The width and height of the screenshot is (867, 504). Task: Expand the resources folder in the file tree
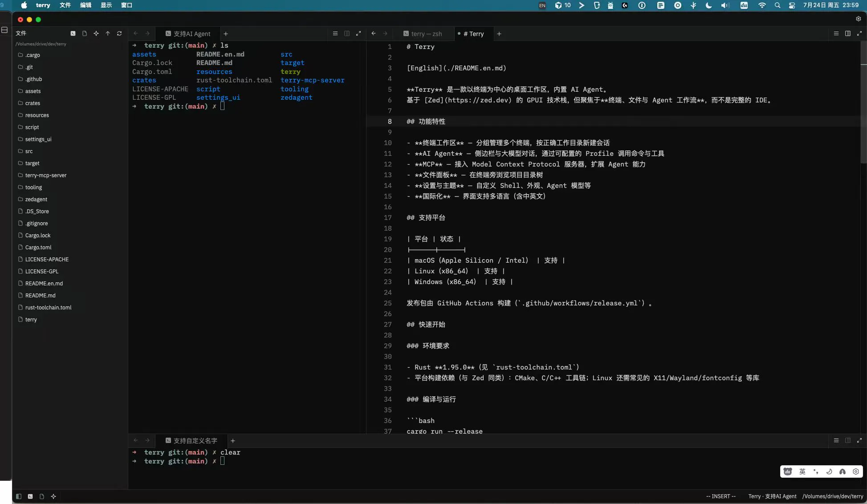coord(70,115)
